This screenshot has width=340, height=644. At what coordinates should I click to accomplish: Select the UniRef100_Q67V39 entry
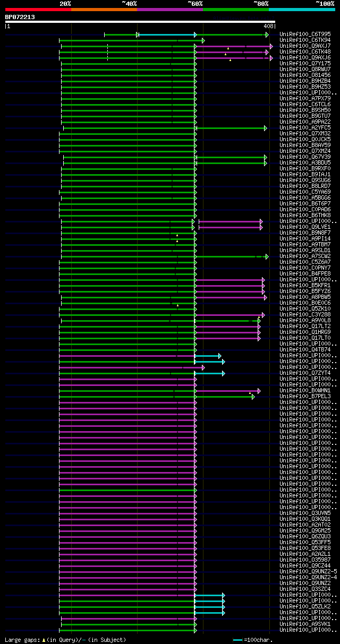coord(305,157)
